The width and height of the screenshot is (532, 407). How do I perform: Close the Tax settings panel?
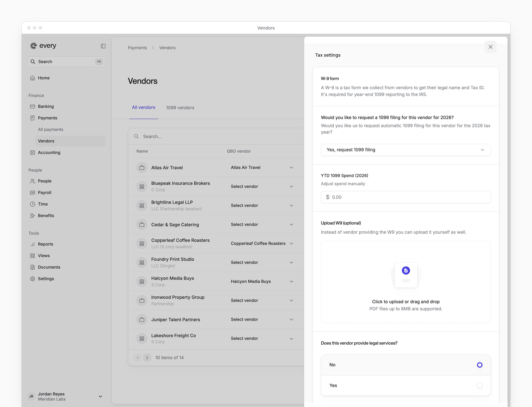490,47
